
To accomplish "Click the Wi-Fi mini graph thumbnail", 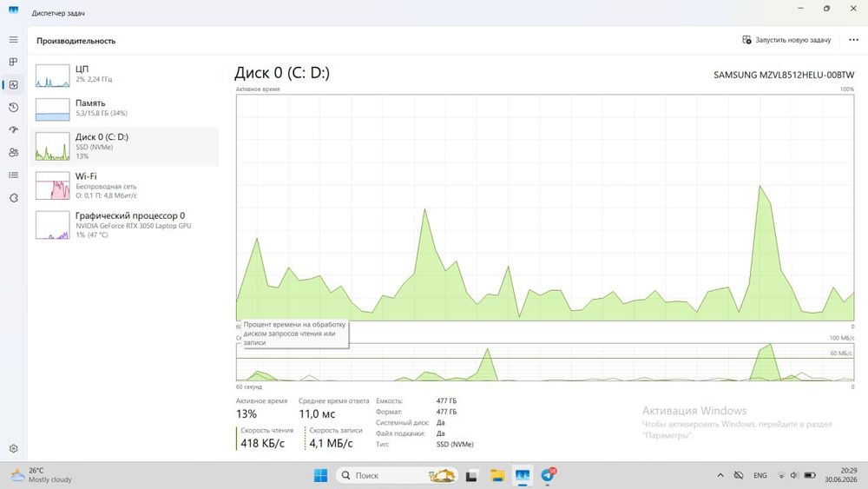I will [x=53, y=186].
